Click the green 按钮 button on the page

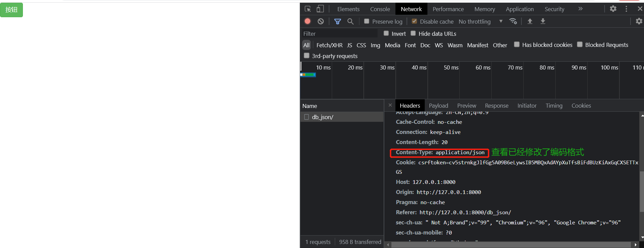coord(11,10)
